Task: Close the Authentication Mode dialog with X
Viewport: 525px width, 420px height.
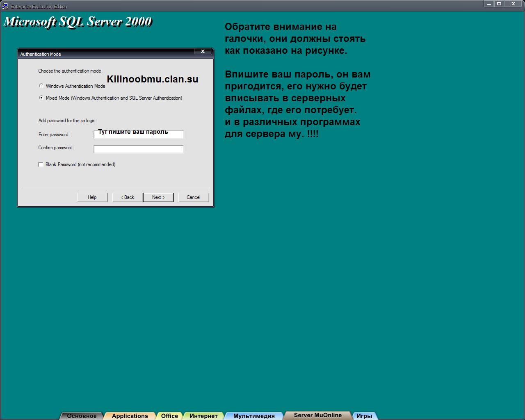Action: [x=203, y=51]
